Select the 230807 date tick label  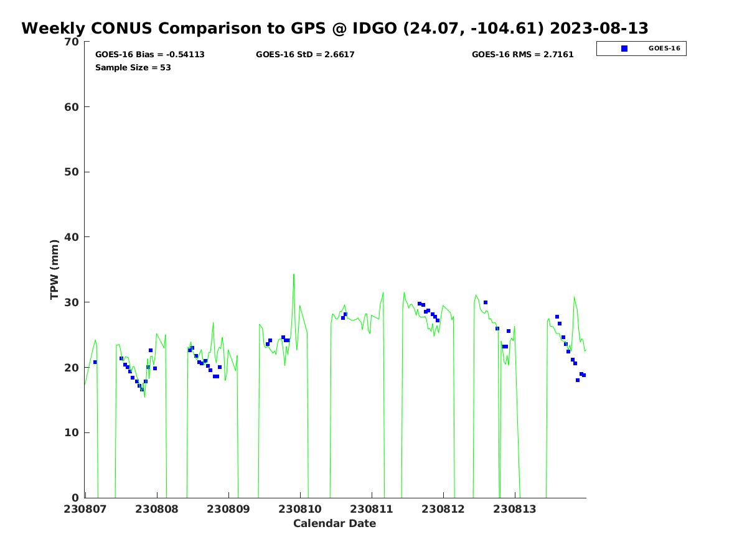click(x=85, y=509)
